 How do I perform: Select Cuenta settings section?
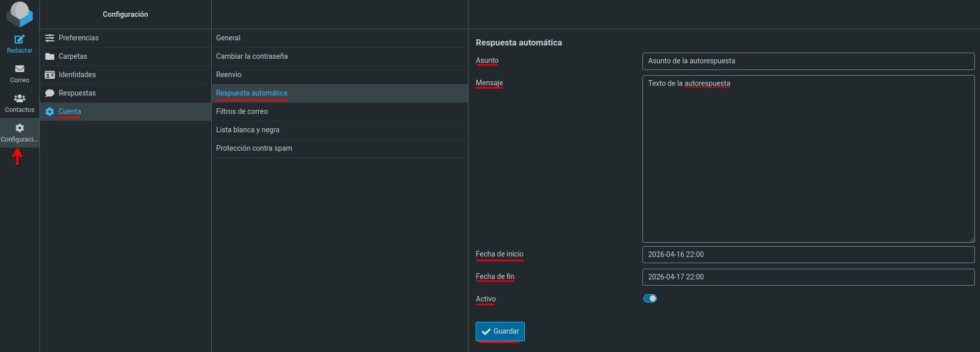[125, 111]
